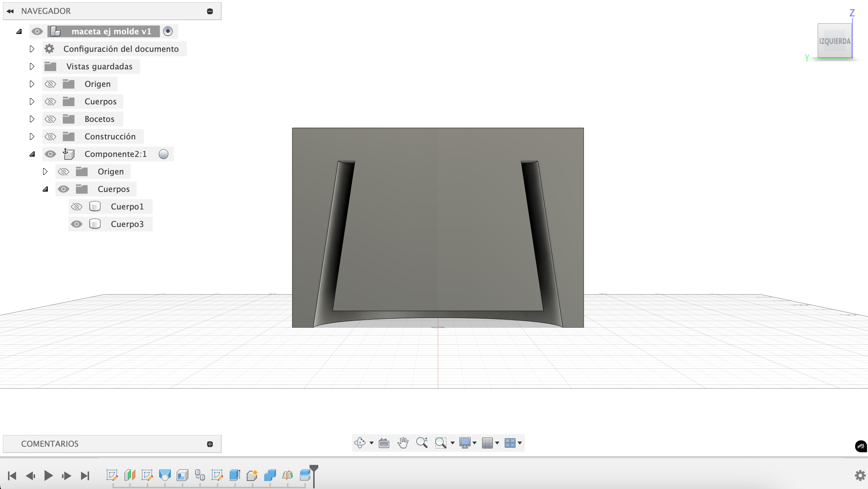Viewport: 868px width, 489px height.
Task: Select the Zoom magnifier tool
Action: [x=422, y=443]
